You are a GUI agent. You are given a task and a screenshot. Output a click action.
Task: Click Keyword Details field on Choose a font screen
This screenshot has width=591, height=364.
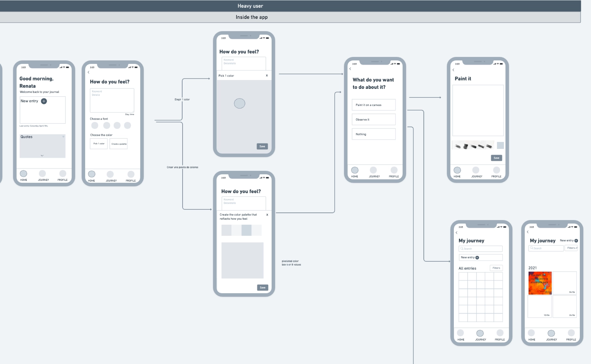tap(112, 100)
